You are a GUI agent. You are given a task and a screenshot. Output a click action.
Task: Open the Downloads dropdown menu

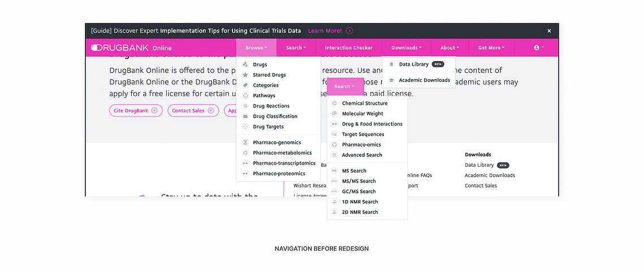(x=406, y=48)
